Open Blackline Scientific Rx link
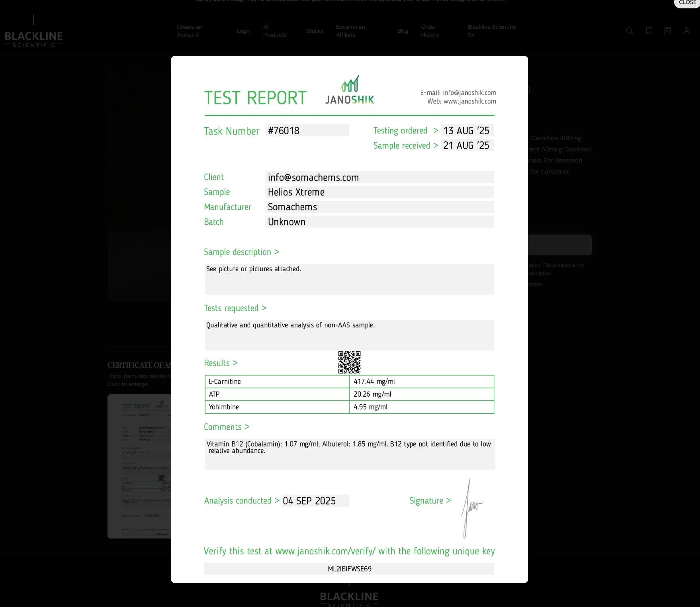700x607 pixels. (x=492, y=31)
